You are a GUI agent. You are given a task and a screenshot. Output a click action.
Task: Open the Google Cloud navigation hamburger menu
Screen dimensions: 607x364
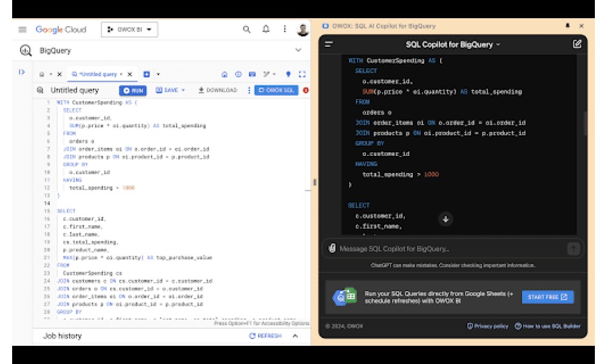(x=22, y=29)
